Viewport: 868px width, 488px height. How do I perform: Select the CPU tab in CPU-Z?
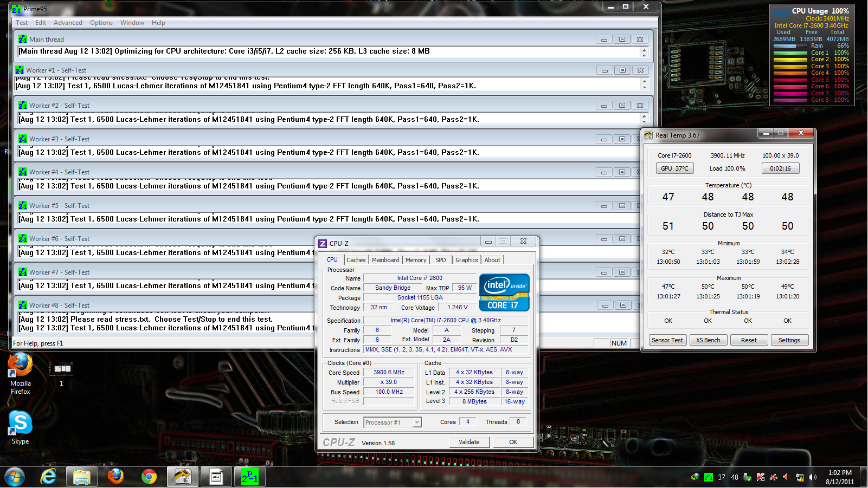click(332, 259)
